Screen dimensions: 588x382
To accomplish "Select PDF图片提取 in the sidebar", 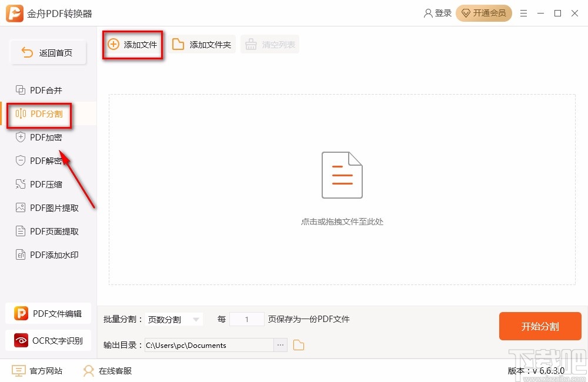I will tap(48, 207).
